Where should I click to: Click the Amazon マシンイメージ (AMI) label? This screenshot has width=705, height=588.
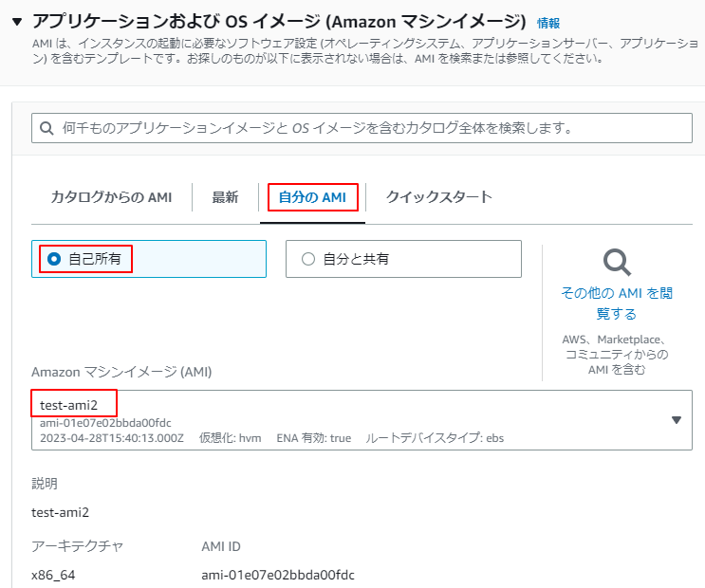121,372
